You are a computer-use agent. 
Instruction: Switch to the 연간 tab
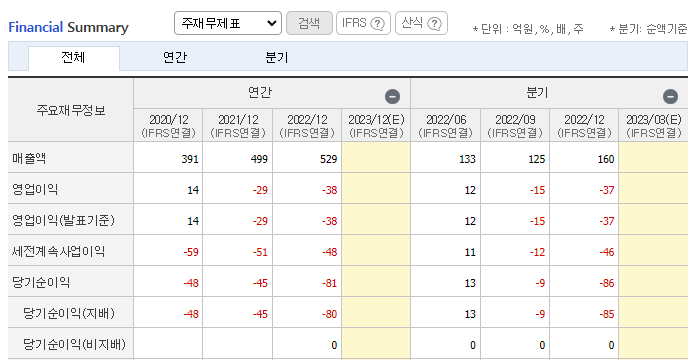pos(175,58)
